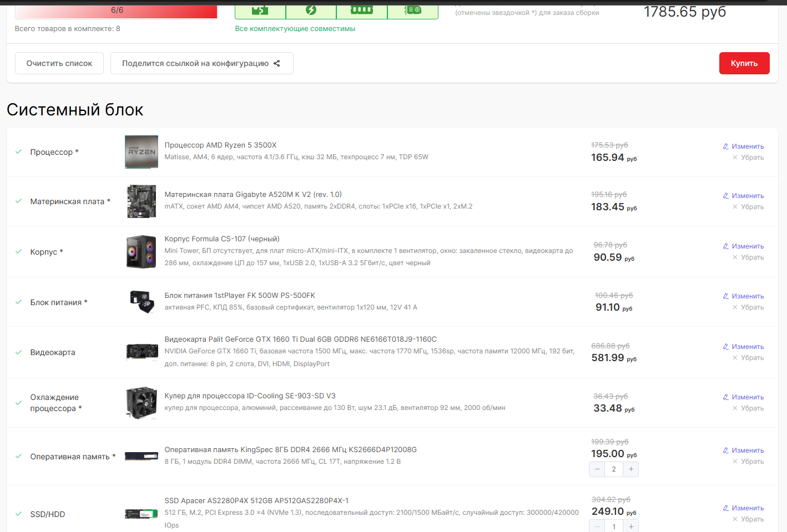Click Изменить in the Охлаждение процессора row

[743, 397]
